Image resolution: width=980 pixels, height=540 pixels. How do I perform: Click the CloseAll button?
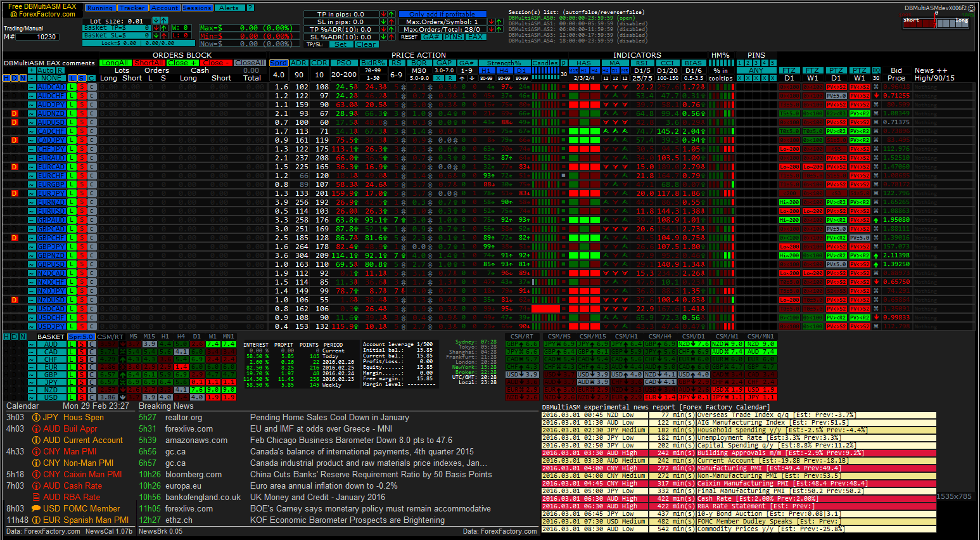[250, 63]
